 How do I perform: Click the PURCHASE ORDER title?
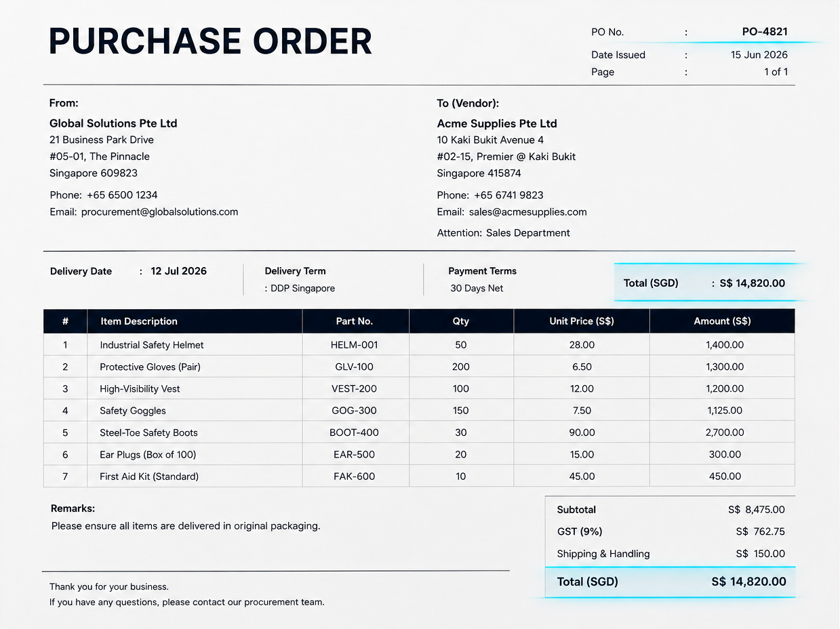tap(210, 41)
